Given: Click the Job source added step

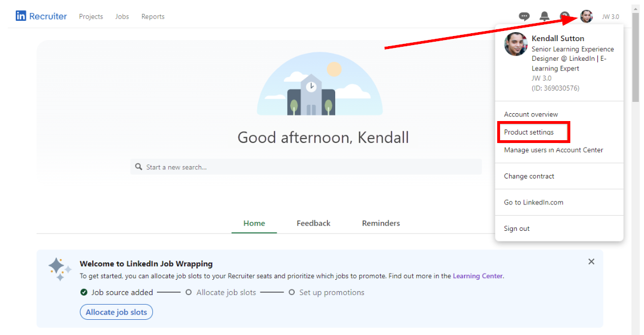Looking at the screenshot, I should [x=116, y=292].
